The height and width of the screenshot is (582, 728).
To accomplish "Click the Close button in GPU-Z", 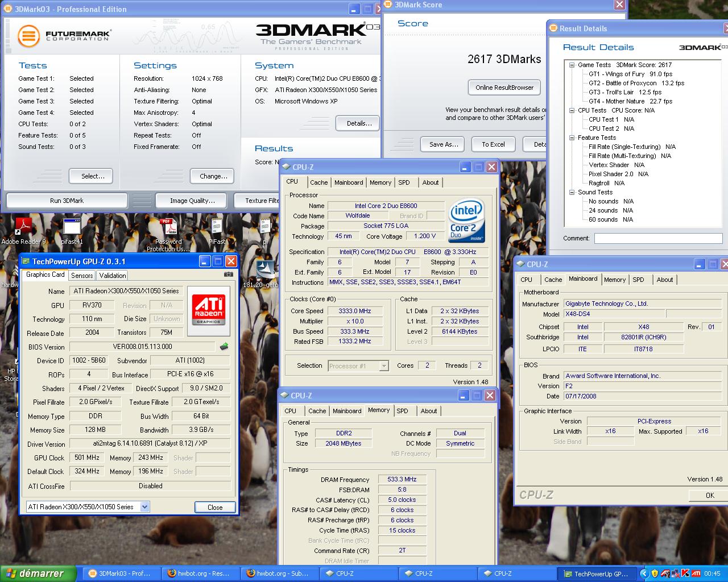I will [215, 507].
